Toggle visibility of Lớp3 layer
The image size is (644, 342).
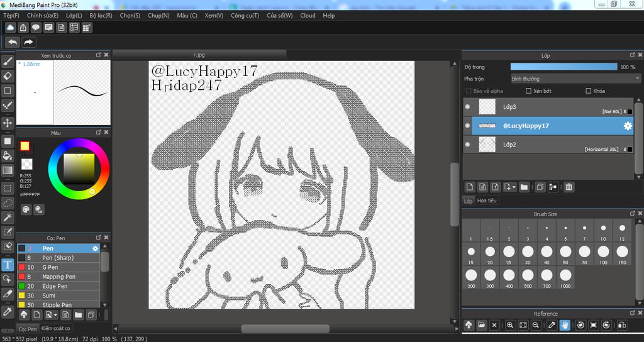pyautogui.click(x=467, y=107)
